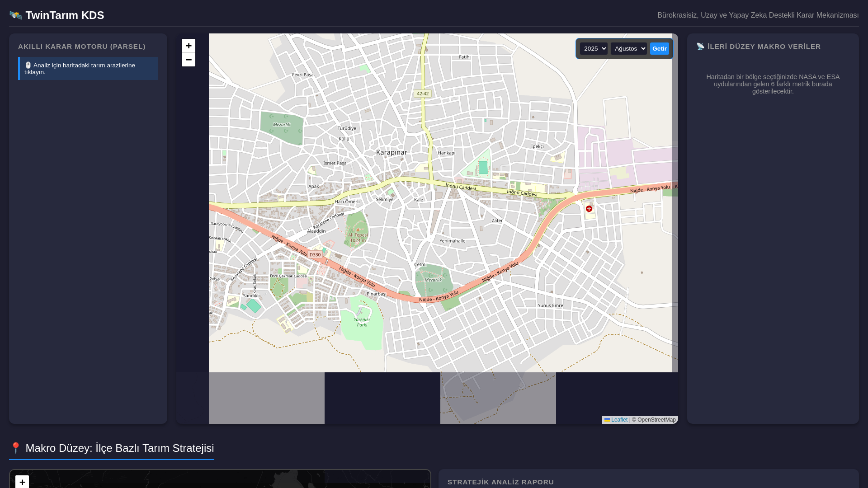The image size is (868, 488).
Task: Zoom in the Karapınar parcel map
Action: (x=189, y=46)
